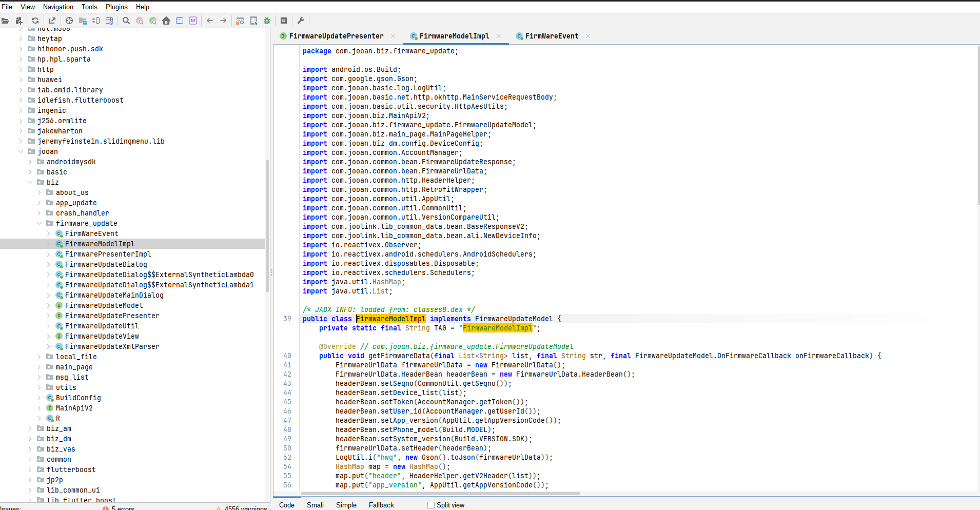Enable the Split view checkbox
Screen dimensions: 980x510
click(431, 505)
